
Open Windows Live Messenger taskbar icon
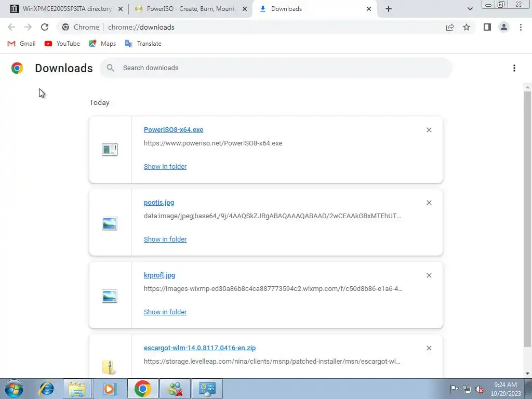click(175, 389)
